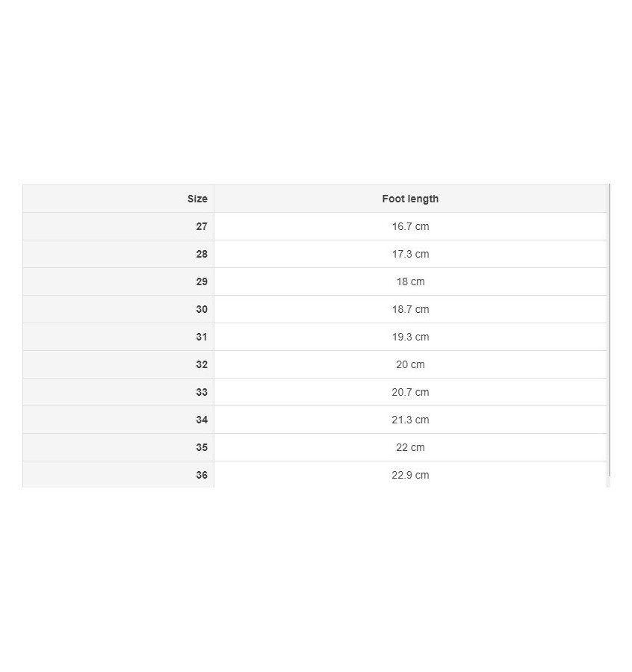This screenshot has height=672, width=632.
Task: Click the table's vertical scrollbar
Action: [x=610, y=329]
